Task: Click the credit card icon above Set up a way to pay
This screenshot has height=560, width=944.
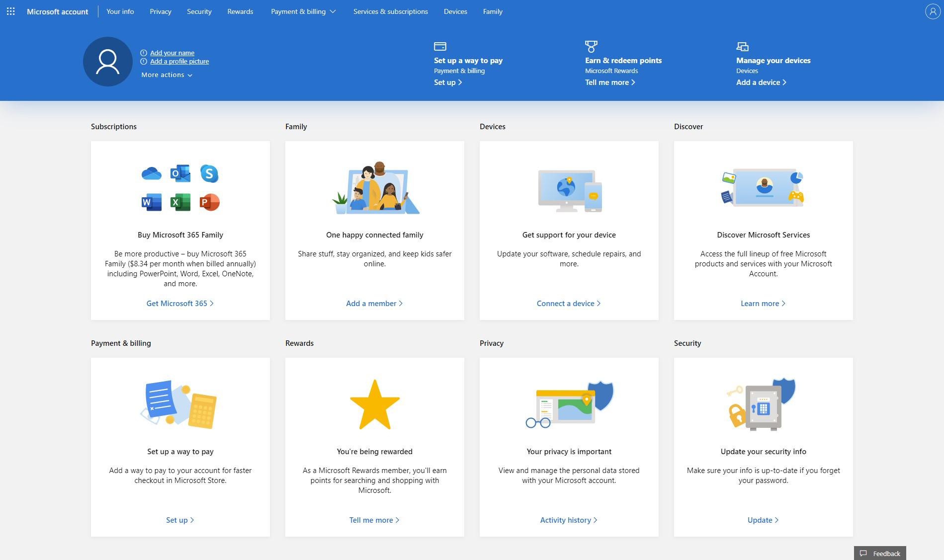Action: click(440, 46)
